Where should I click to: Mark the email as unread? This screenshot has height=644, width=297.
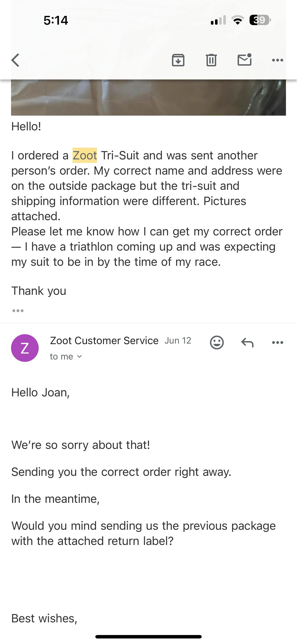[x=245, y=60]
